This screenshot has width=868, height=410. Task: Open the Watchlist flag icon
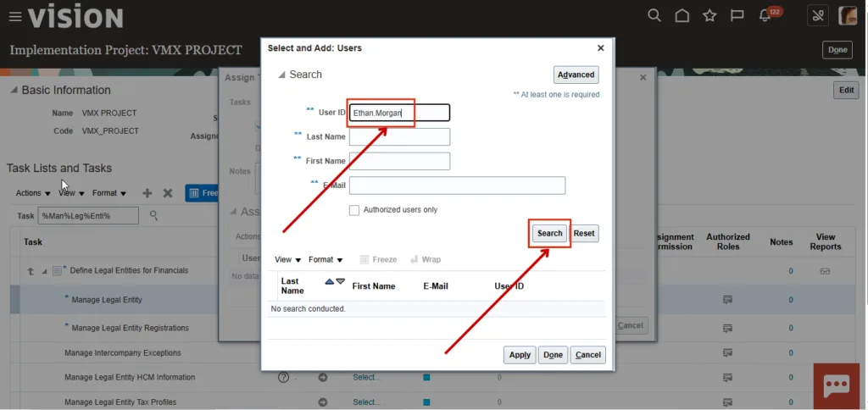(x=737, y=16)
